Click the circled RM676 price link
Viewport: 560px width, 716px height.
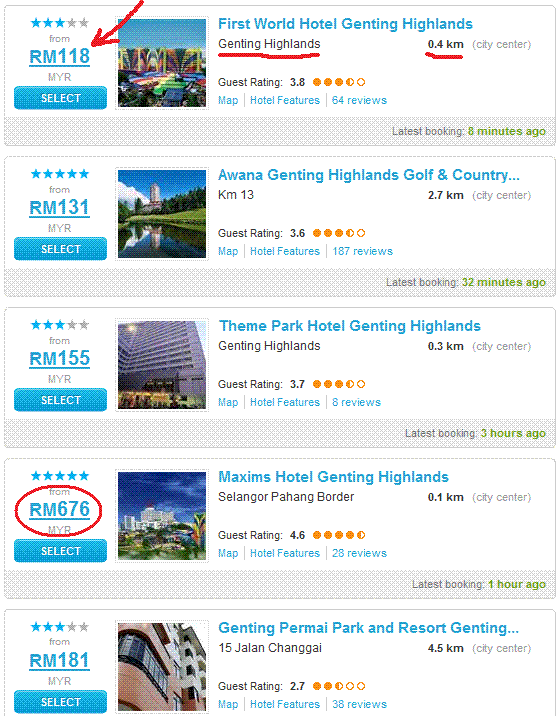point(59,510)
